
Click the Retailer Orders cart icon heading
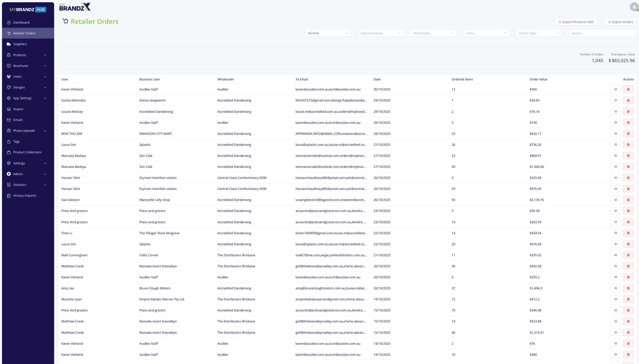(x=65, y=22)
